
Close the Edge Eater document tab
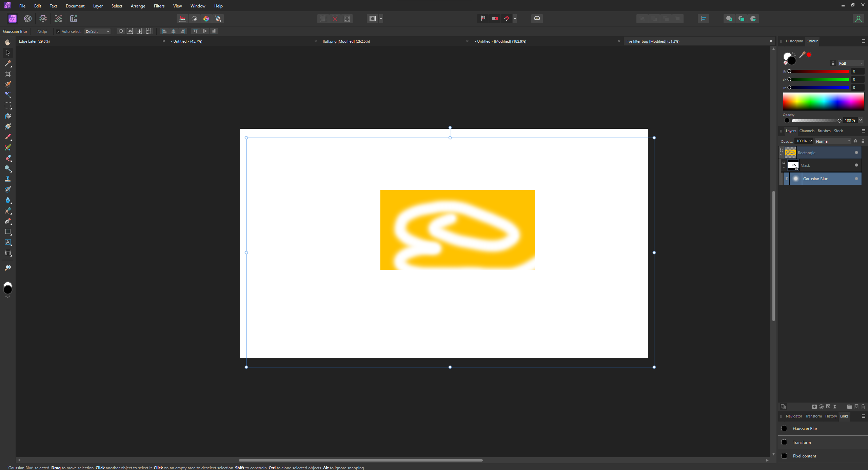[x=163, y=41]
